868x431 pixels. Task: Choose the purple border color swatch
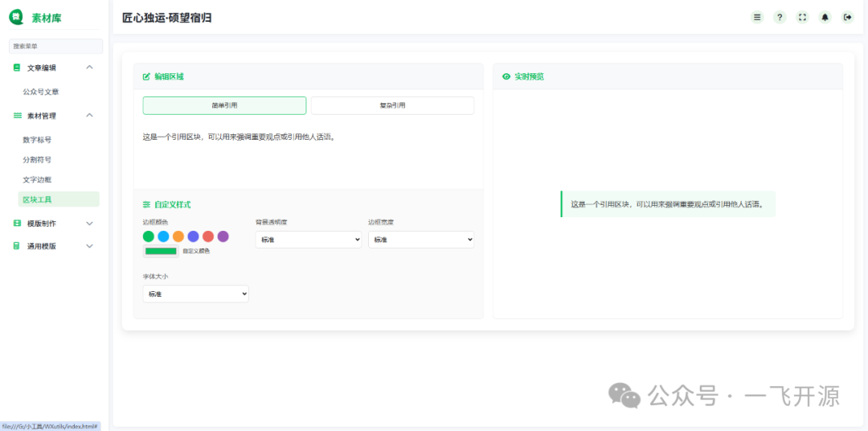pos(223,236)
